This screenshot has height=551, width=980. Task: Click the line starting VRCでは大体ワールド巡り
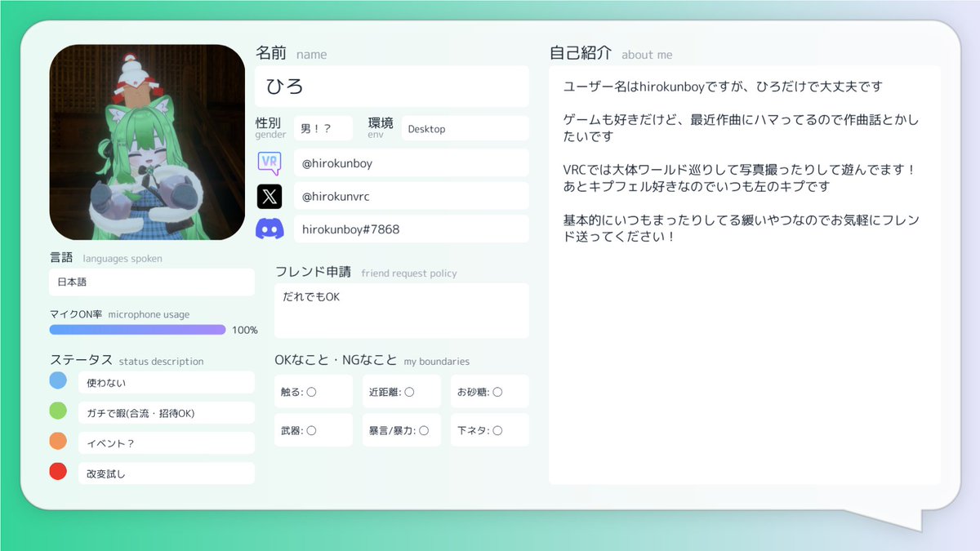click(x=740, y=170)
